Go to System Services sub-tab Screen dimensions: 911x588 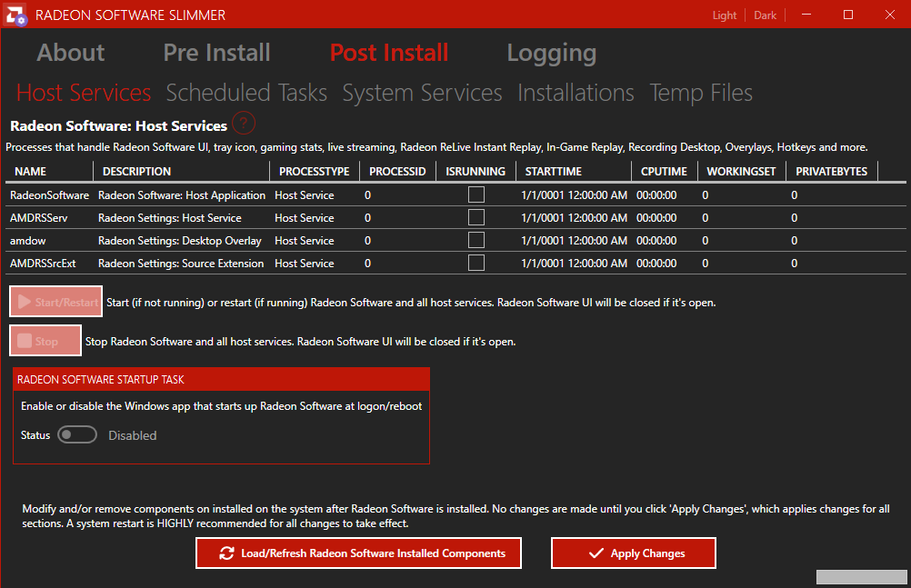422,93
